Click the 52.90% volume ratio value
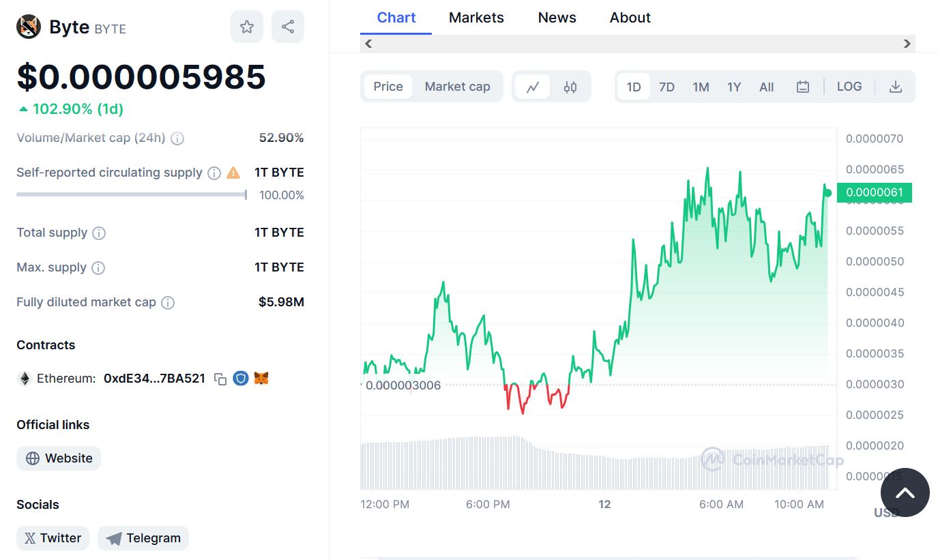 (282, 138)
